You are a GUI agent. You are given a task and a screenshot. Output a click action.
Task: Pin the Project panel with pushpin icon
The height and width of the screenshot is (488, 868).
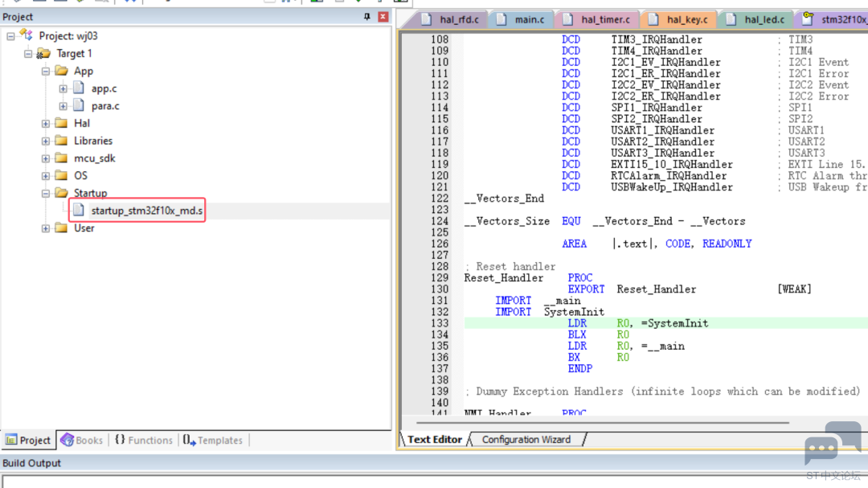tap(366, 17)
